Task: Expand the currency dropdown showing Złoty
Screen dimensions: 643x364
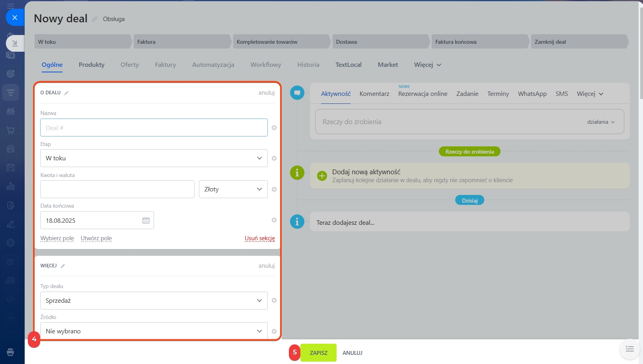Action: coord(233,189)
